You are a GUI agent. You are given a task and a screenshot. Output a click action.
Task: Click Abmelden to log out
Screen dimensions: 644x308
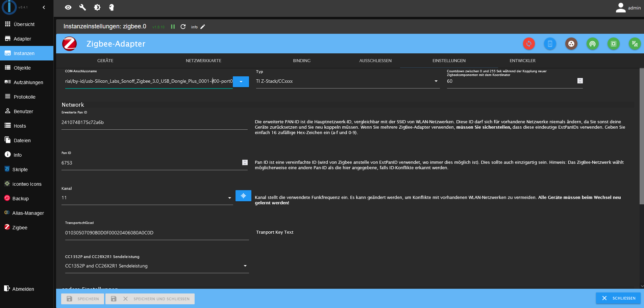click(x=27, y=289)
